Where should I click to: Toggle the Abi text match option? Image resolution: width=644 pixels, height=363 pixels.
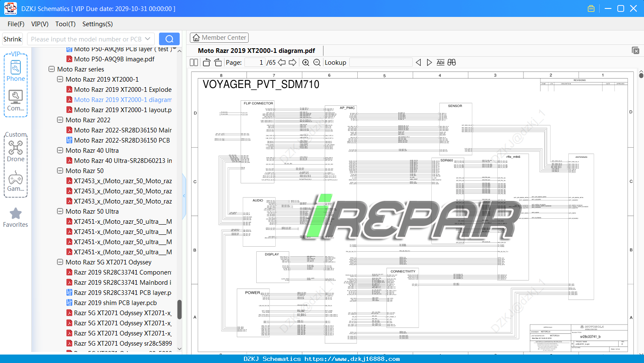click(440, 63)
